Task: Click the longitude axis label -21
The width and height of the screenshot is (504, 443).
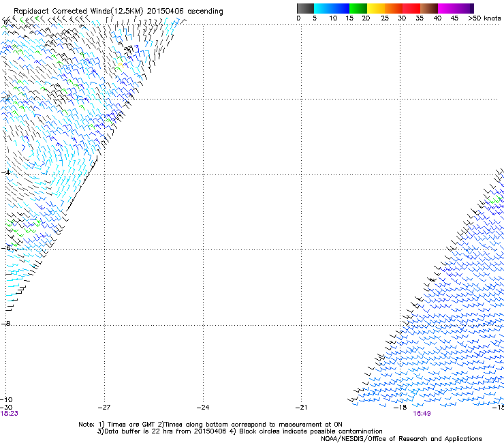Action: tap(302, 408)
